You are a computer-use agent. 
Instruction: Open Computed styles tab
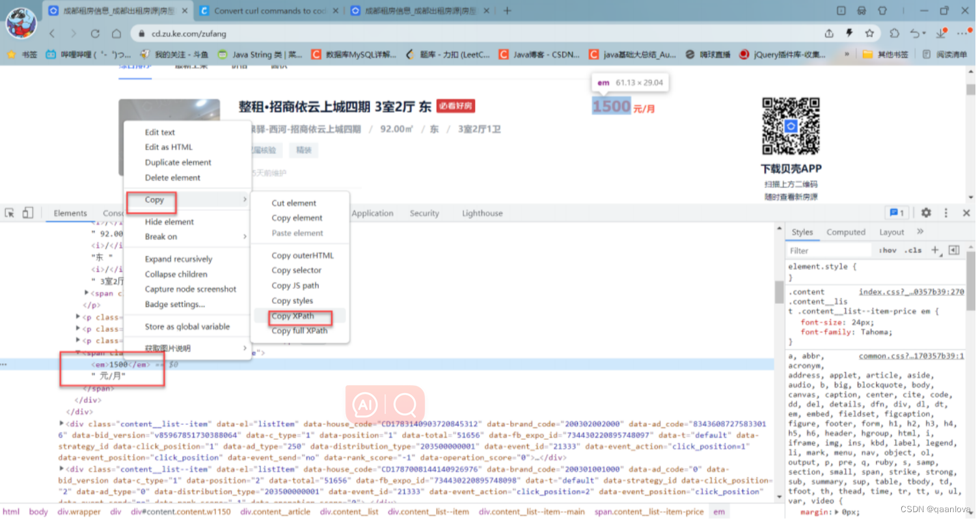point(846,232)
